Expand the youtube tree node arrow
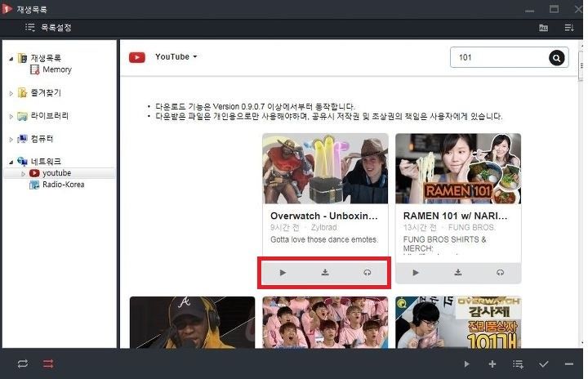The height and width of the screenshot is (379, 588). [x=23, y=174]
